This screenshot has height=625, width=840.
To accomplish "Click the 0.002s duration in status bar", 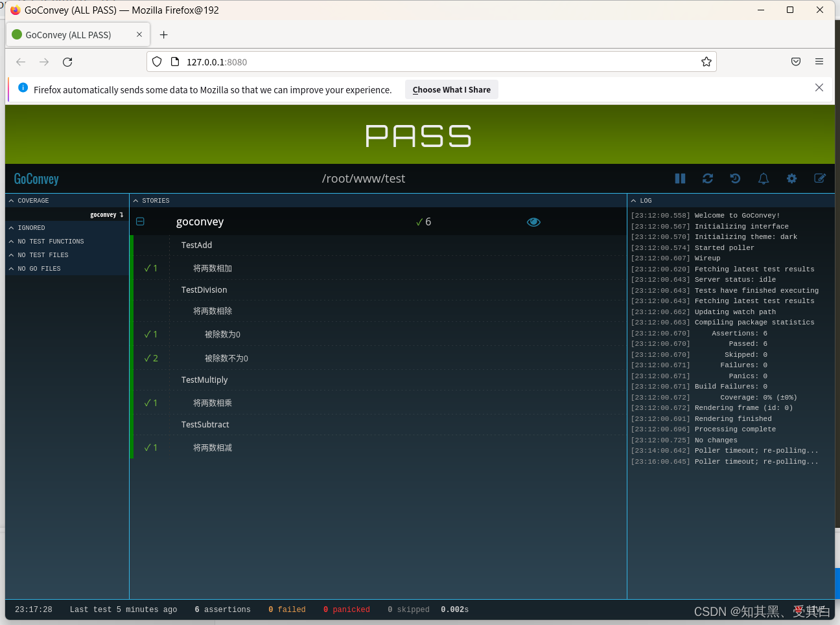I will point(454,609).
